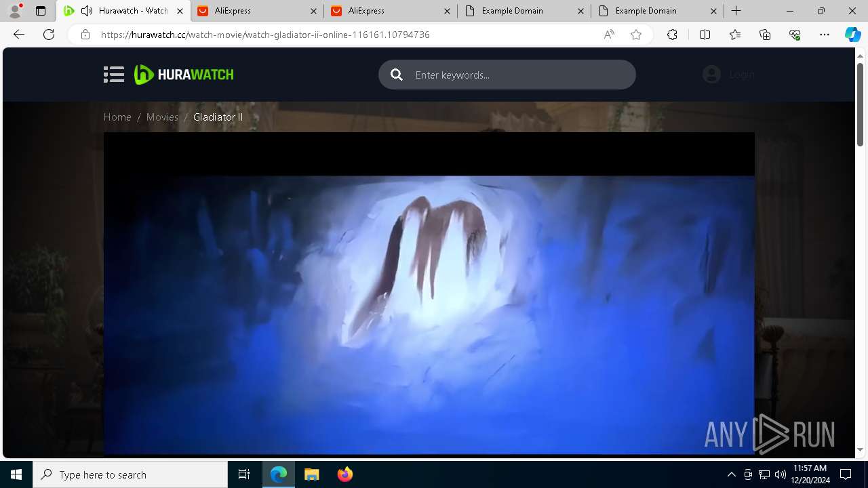Image resolution: width=868 pixels, height=488 pixels.
Task: Click the page vertical scrollbar thumb
Action: [x=861, y=104]
